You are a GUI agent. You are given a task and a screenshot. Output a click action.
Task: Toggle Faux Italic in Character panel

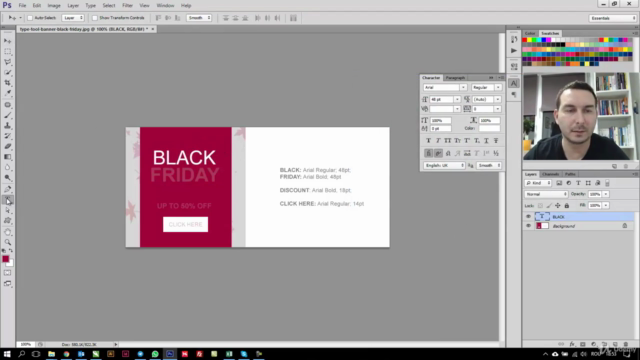[438, 140]
